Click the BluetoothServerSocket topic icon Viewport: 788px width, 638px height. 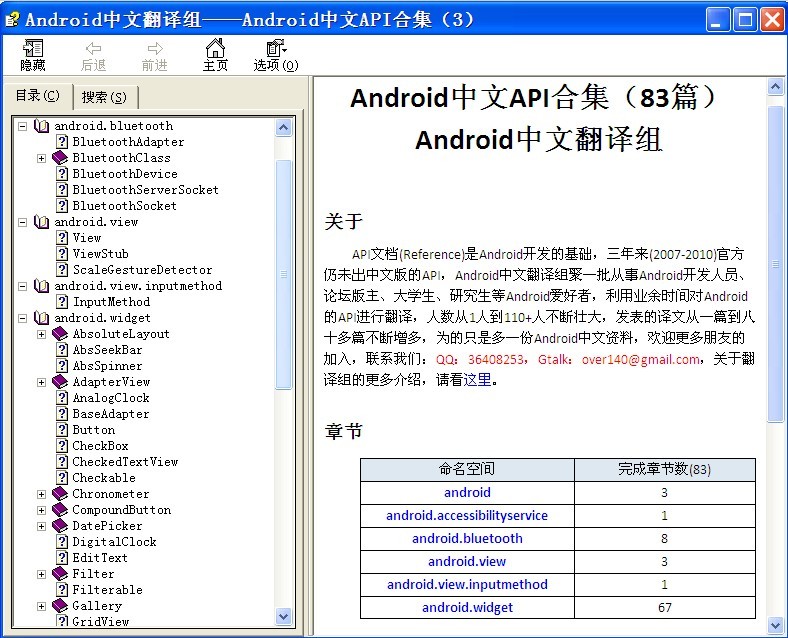62,190
